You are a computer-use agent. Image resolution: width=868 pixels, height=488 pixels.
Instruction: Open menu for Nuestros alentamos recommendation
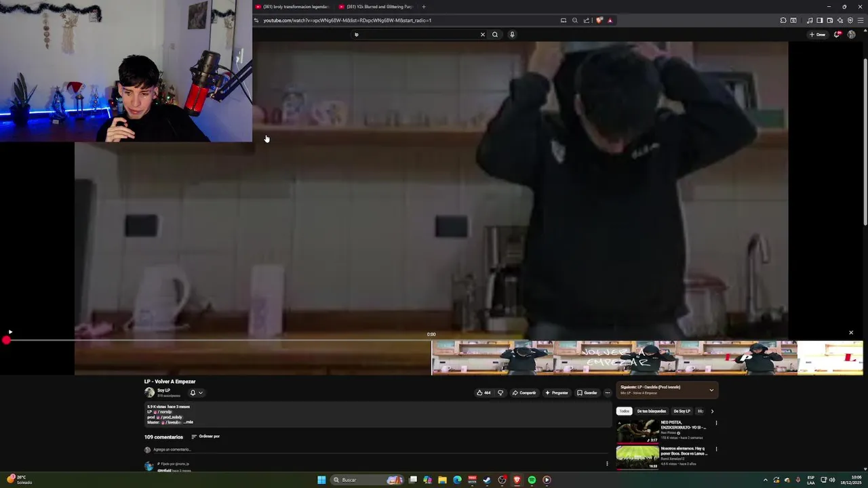point(716,449)
